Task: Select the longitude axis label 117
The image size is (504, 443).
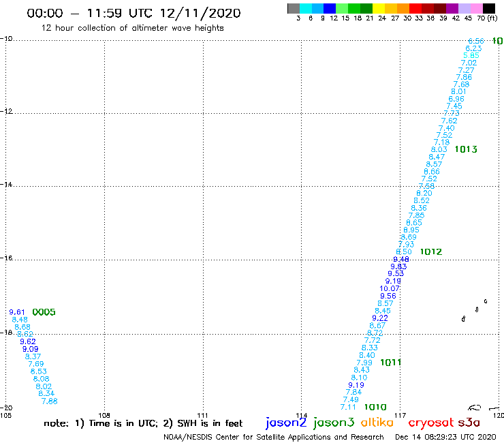Action: point(400,415)
